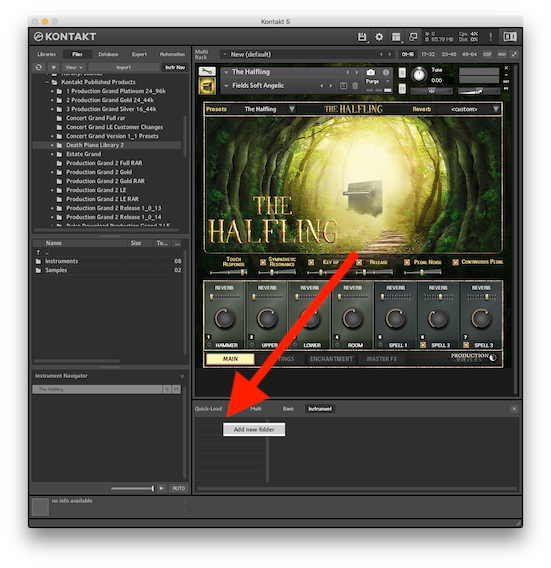Click the Import button
Screen dimensions: 551x568
(x=124, y=67)
